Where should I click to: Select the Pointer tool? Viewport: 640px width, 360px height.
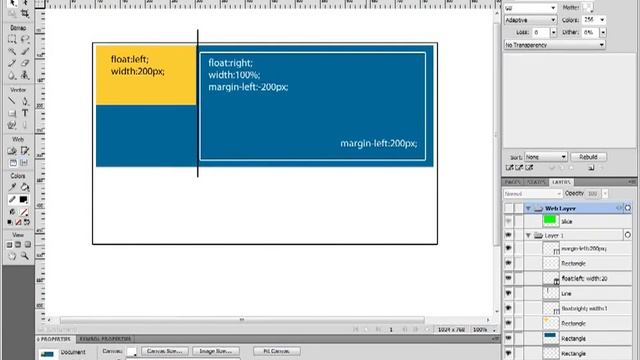[x=12, y=3]
